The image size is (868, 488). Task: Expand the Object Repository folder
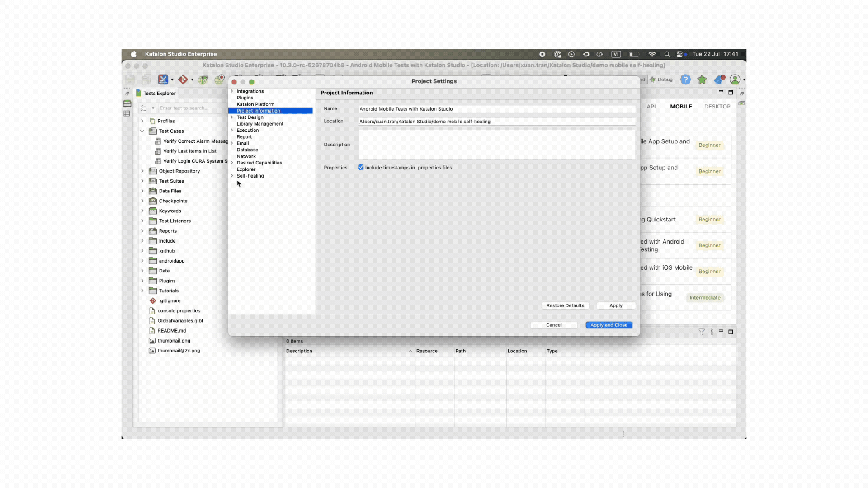(x=142, y=171)
